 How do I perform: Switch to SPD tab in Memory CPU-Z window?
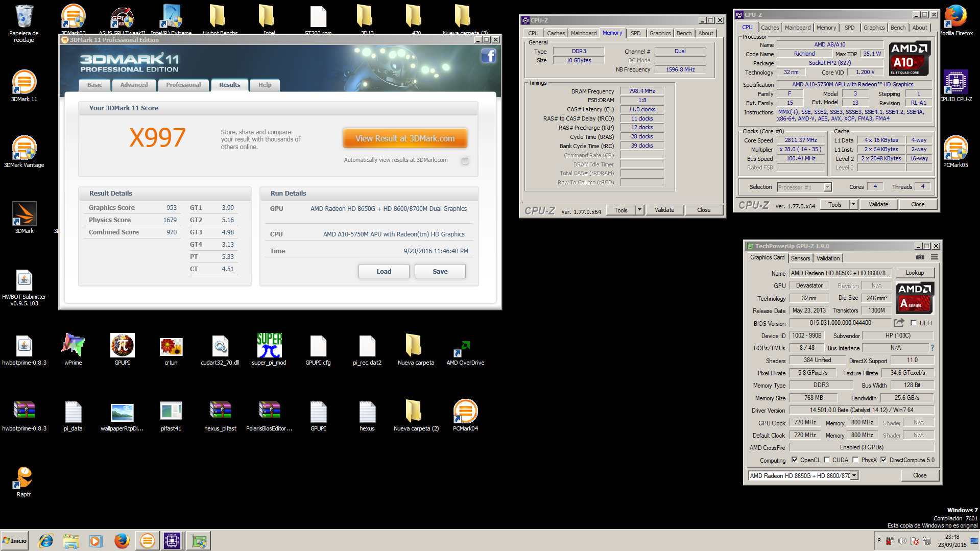(x=635, y=33)
